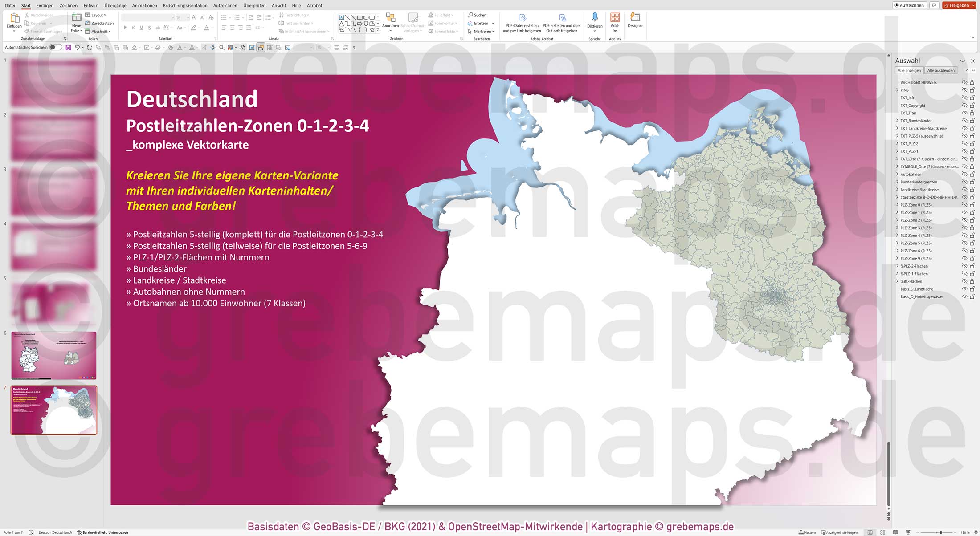
Task: Apply bold formatting with the F icon
Action: tap(125, 27)
